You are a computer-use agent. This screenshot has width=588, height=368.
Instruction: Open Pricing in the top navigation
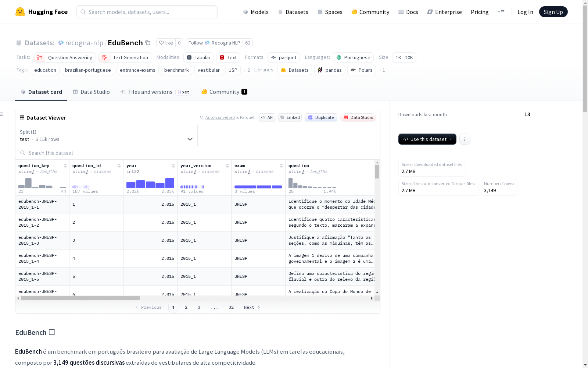[480, 12]
